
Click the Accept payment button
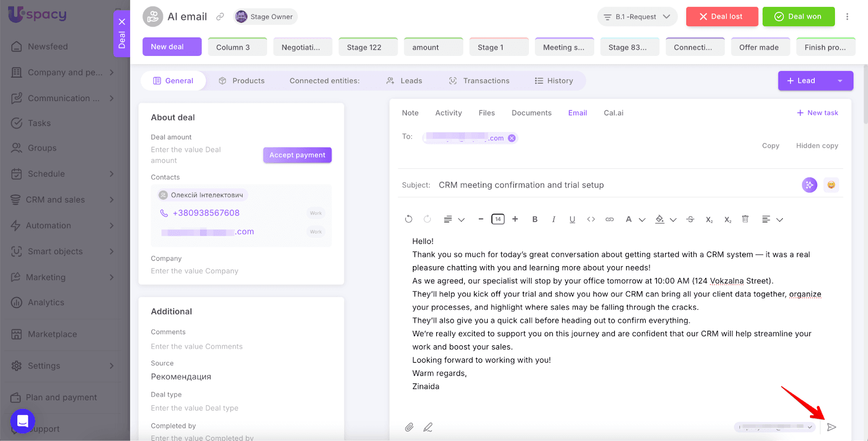[x=297, y=155]
